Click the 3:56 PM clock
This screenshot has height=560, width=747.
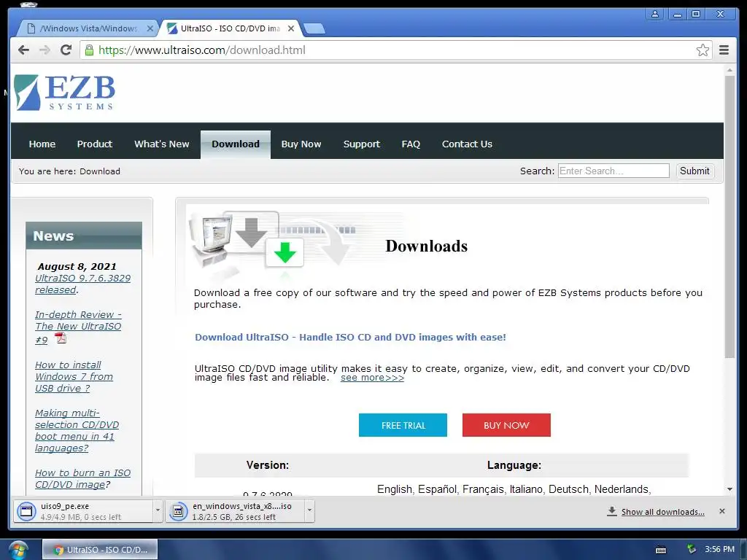click(719, 549)
